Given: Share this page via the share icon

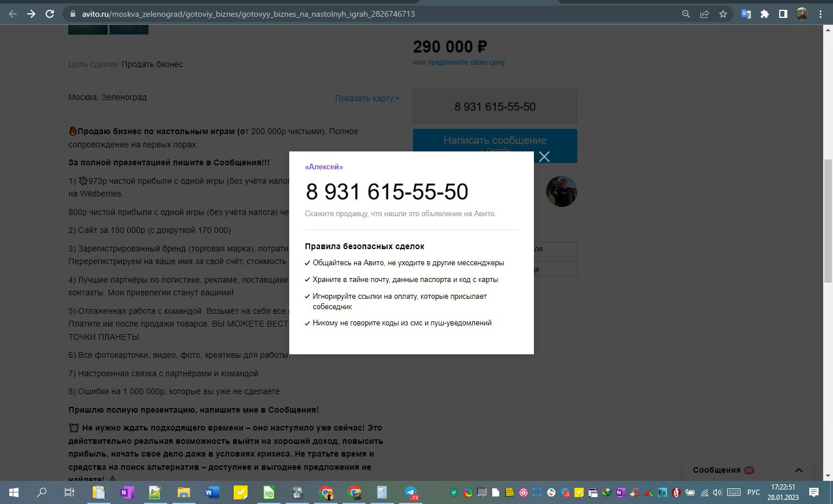Looking at the screenshot, I should click(705, 14).
